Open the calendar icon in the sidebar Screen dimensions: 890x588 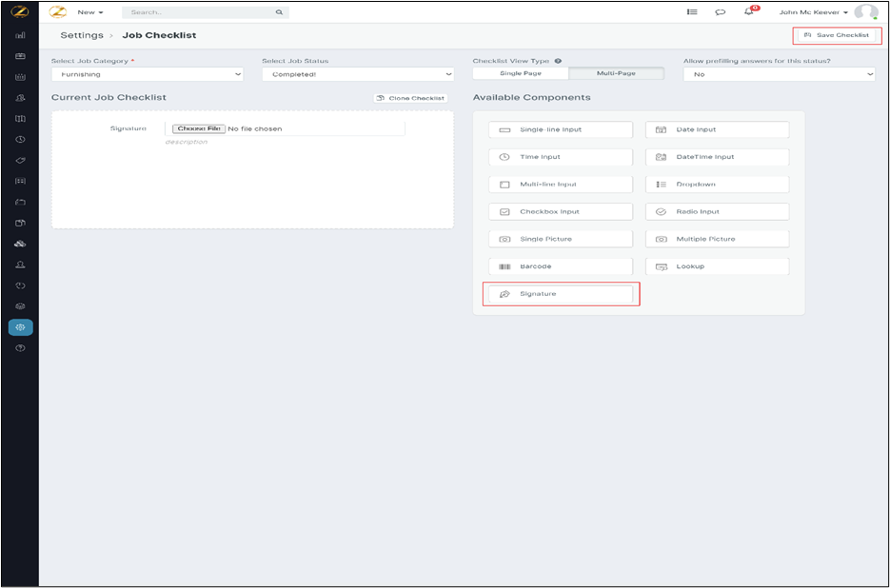[x=20, y=77]
